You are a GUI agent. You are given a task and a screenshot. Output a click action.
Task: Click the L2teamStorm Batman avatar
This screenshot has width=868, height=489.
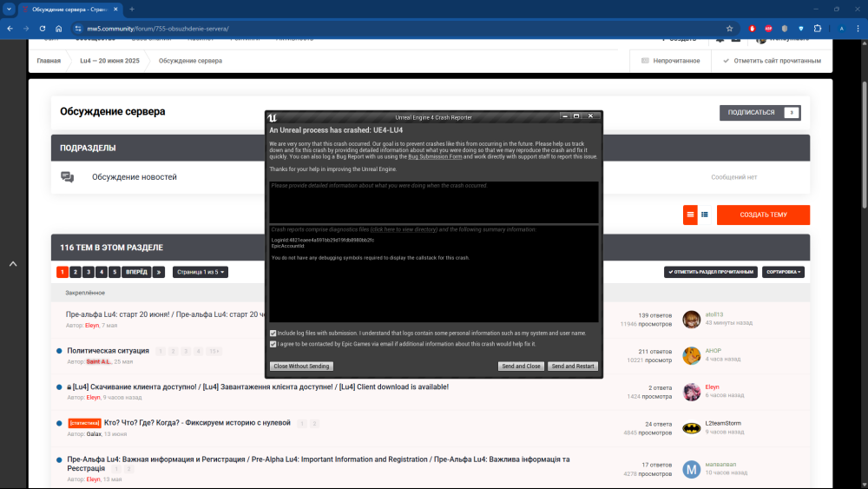coord(691,428)
